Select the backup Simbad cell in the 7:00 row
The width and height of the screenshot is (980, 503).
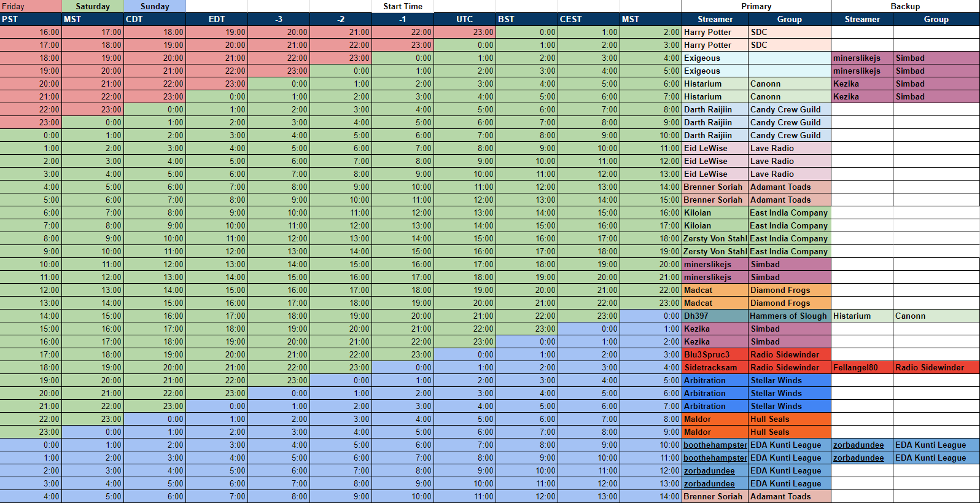coord(936,96)
